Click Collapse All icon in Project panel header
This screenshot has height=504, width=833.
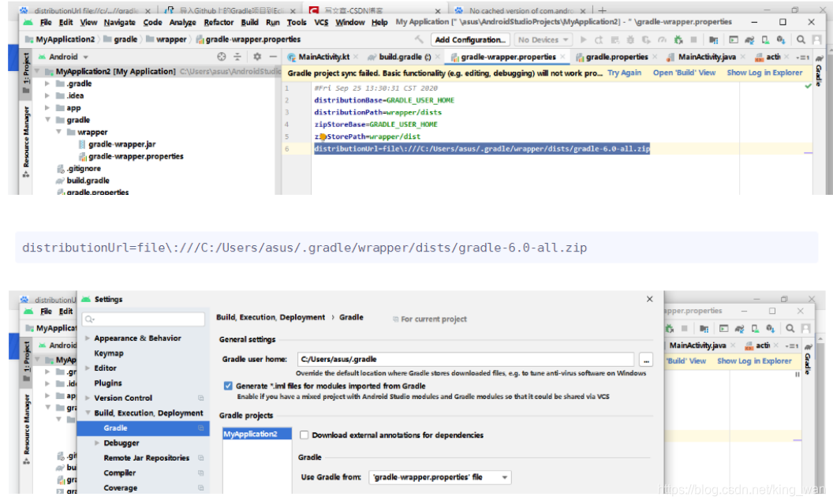point(237,57)
